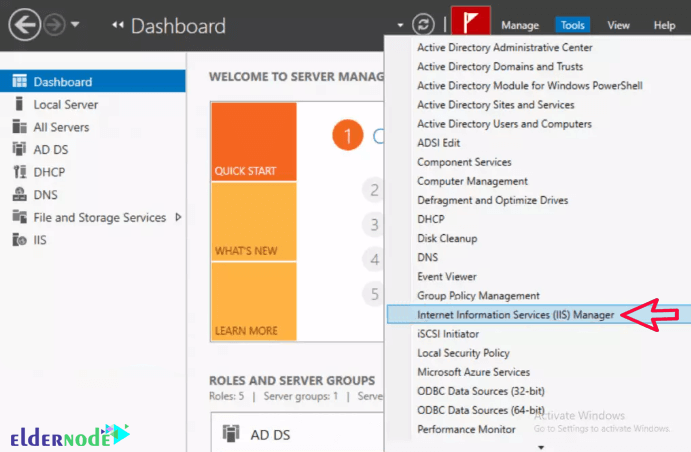Screen dimensions: 691x452
Task: Click the QUICK START tile
Action: (254, 141)
